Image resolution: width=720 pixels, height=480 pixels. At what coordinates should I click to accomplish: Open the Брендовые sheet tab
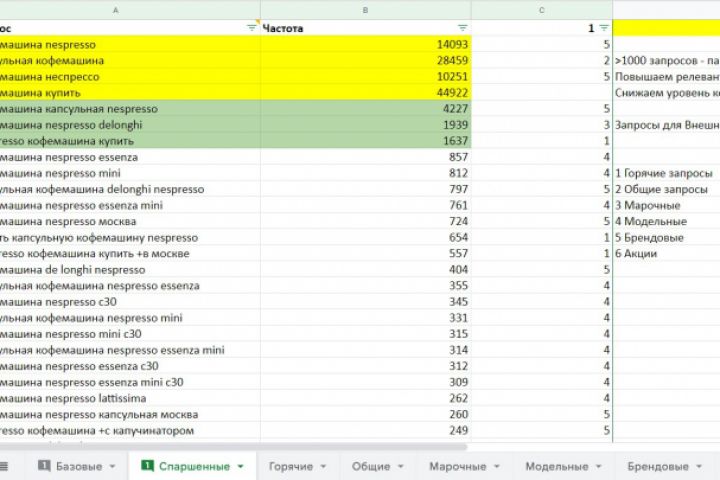pos(658,466)
